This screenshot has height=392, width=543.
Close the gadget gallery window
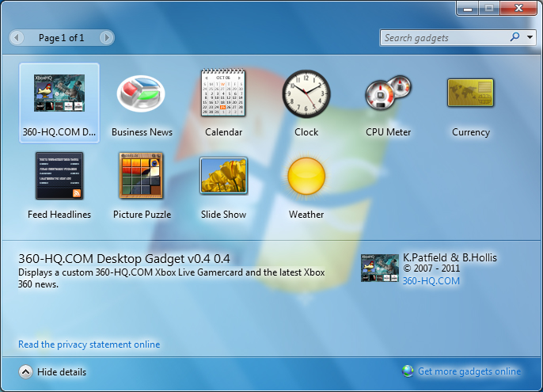[518, 8]
